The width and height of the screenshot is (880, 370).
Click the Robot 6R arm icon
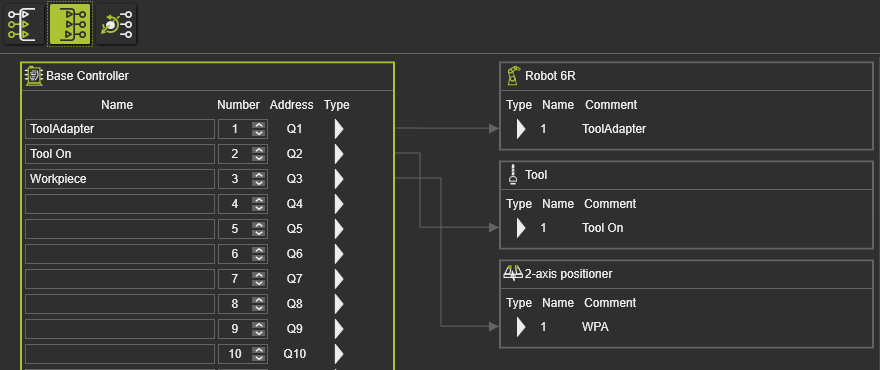tap(513, 76)
